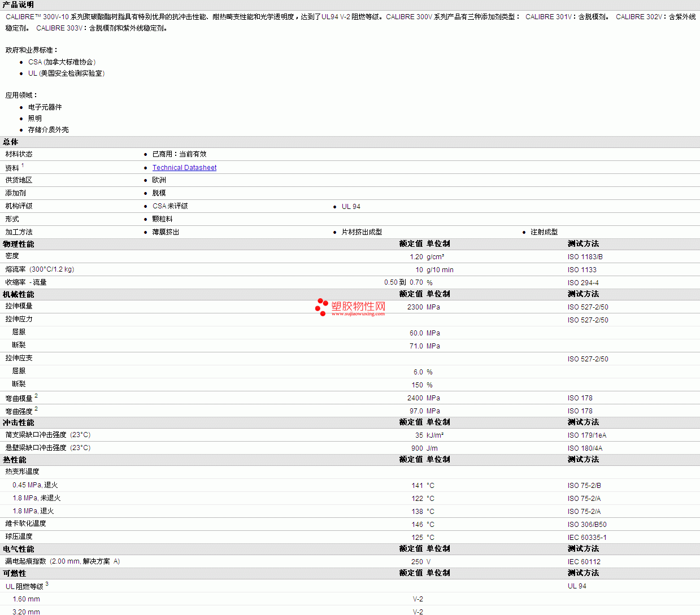700x615 pixels.
Task: Select the '1.60 mm' thickness row label
Action: [27, 599]
